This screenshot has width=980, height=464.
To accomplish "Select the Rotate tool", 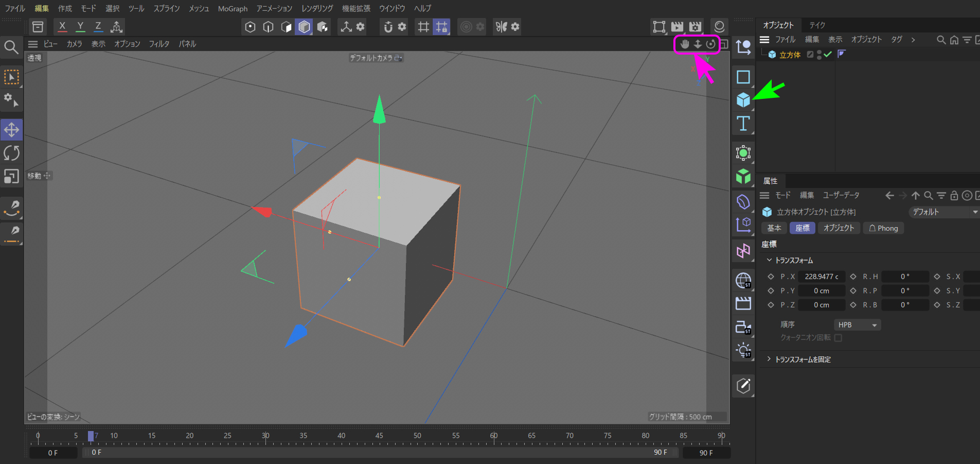I will (x=11, y=153).
